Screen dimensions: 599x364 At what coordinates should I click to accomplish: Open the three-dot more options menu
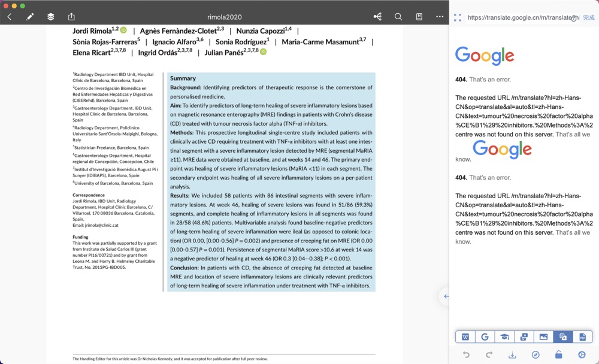(440, 16)
